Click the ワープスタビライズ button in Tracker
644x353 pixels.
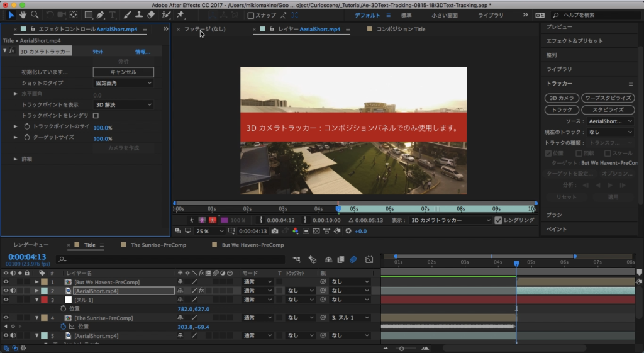click(x=608, y=98)
